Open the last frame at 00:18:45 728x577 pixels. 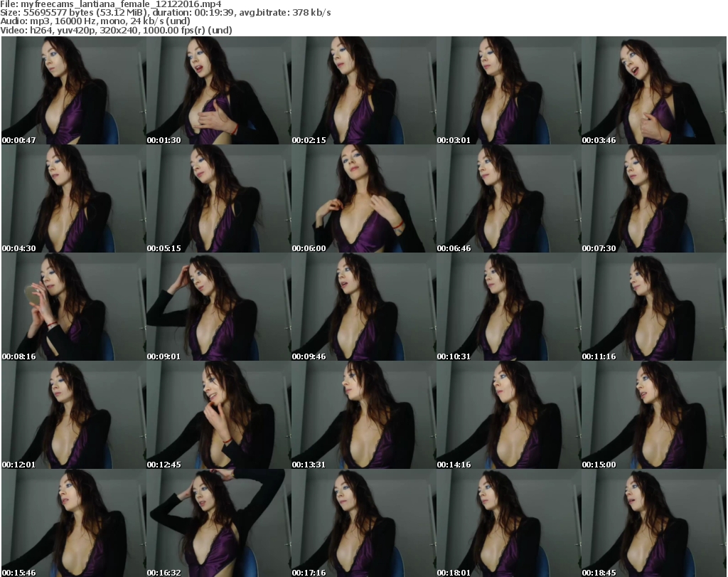654,523
